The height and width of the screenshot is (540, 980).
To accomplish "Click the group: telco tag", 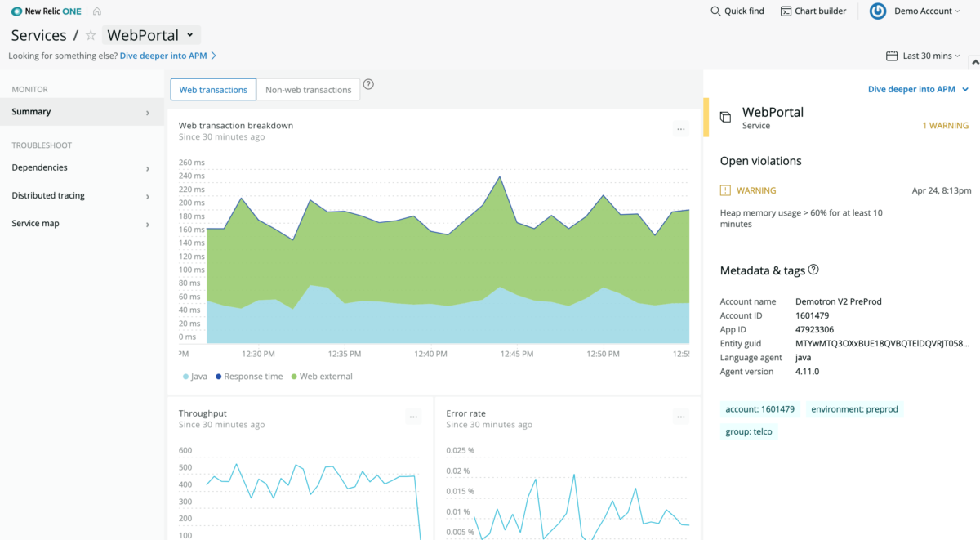I will 749,431.
